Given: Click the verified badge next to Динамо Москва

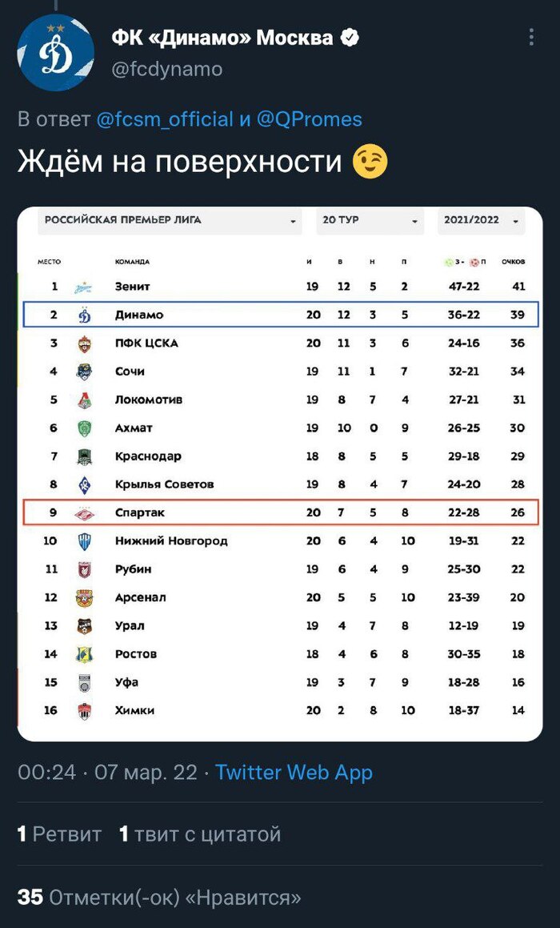Looking at the screenshot, I should click(x=350, y=37).
